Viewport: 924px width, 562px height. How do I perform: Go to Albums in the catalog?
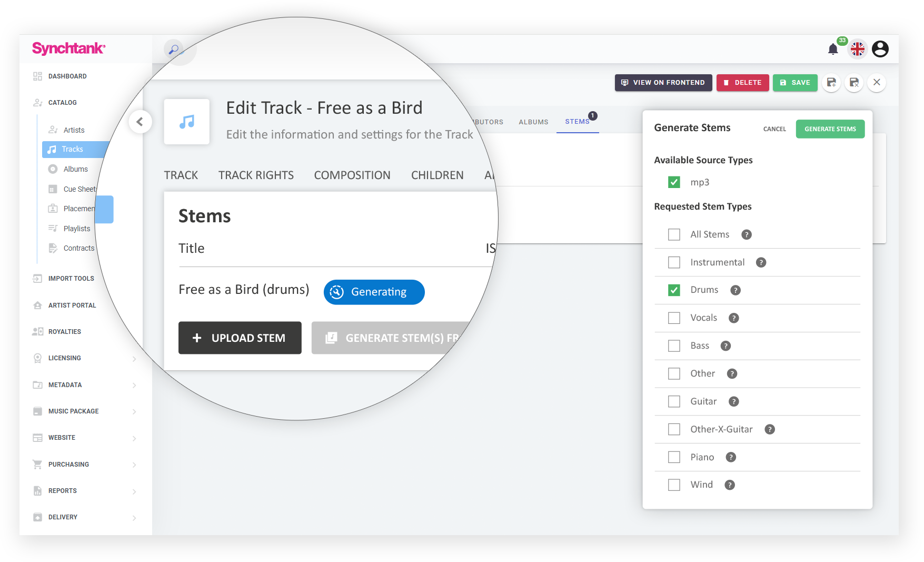(75, 169)
